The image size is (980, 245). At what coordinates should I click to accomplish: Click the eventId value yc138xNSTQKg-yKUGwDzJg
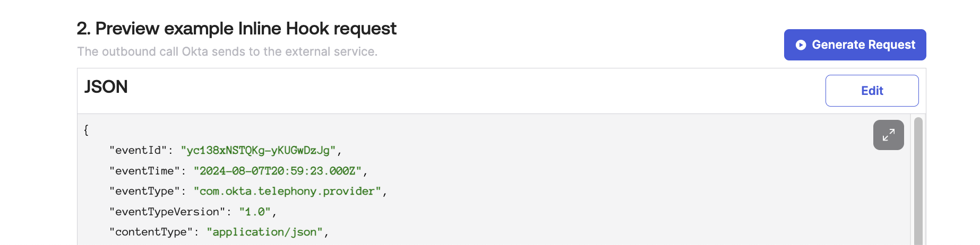pyautogui.click(x=258, y=151)
